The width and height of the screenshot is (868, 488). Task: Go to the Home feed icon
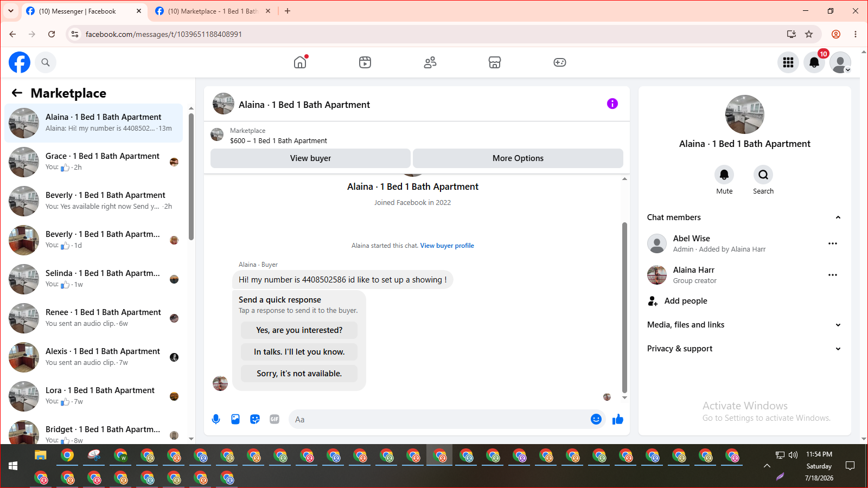tap(300, 62)
